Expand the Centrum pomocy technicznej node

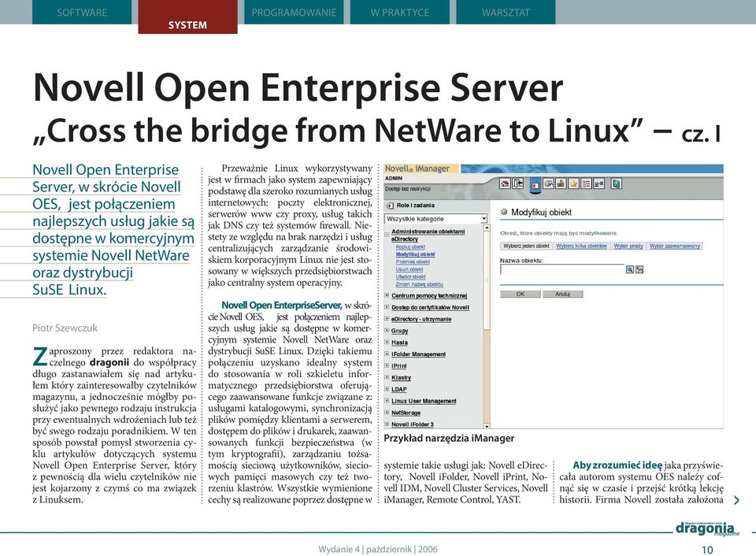pyautogui.click(x=387, y=295)
